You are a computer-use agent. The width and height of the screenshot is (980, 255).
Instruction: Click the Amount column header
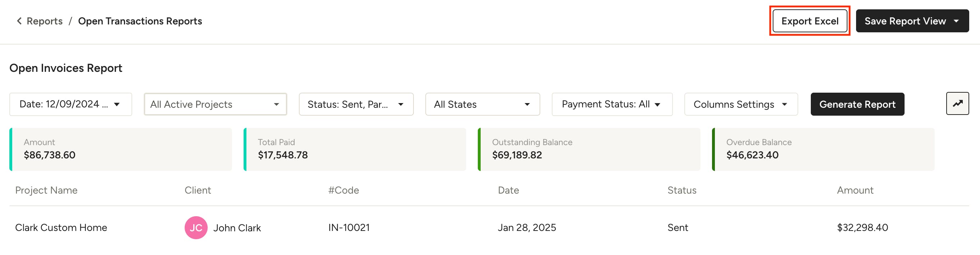coord(855,190)
